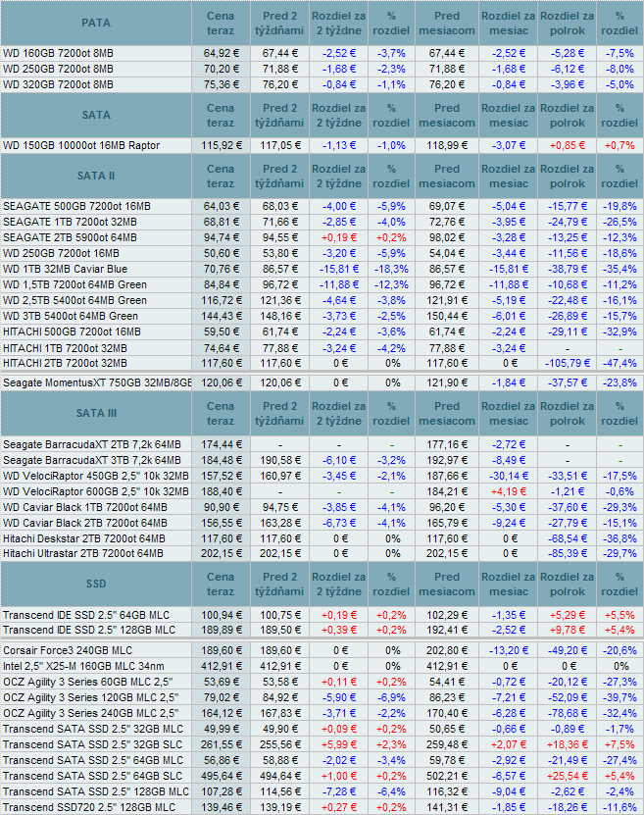644x815 pixels.
Task: Click 144,43 € price for WD 3TB Green
Action: point(222,316)
